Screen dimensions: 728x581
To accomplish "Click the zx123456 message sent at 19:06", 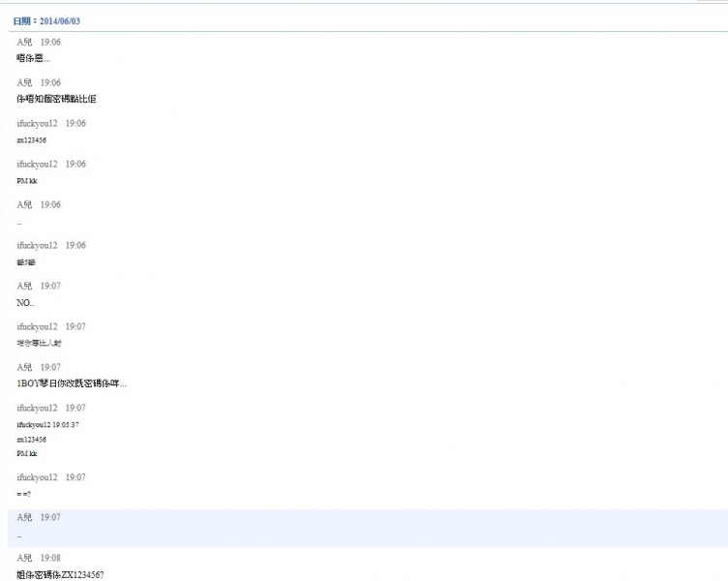I will (x=32, y=139).
